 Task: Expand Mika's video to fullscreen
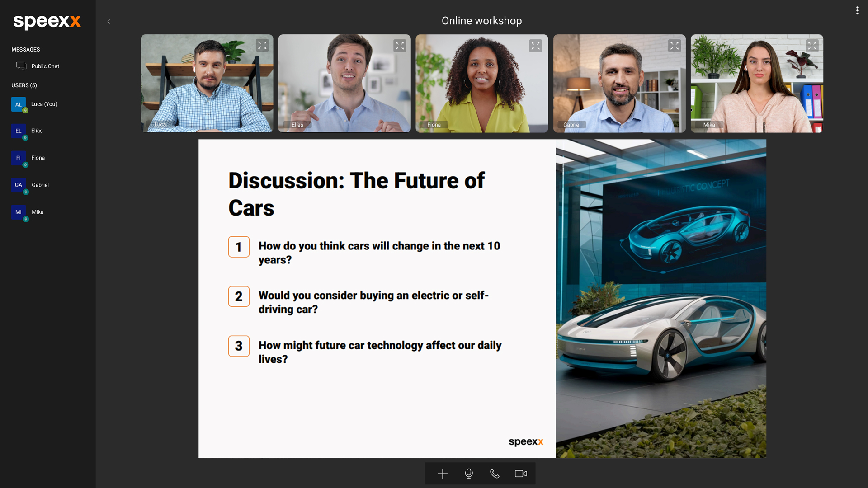coord(812,46)
